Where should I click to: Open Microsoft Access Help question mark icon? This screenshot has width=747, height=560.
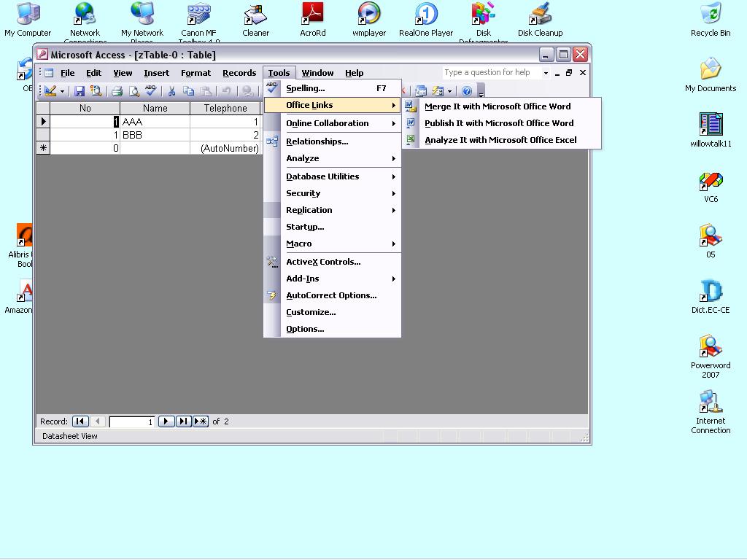467,91
